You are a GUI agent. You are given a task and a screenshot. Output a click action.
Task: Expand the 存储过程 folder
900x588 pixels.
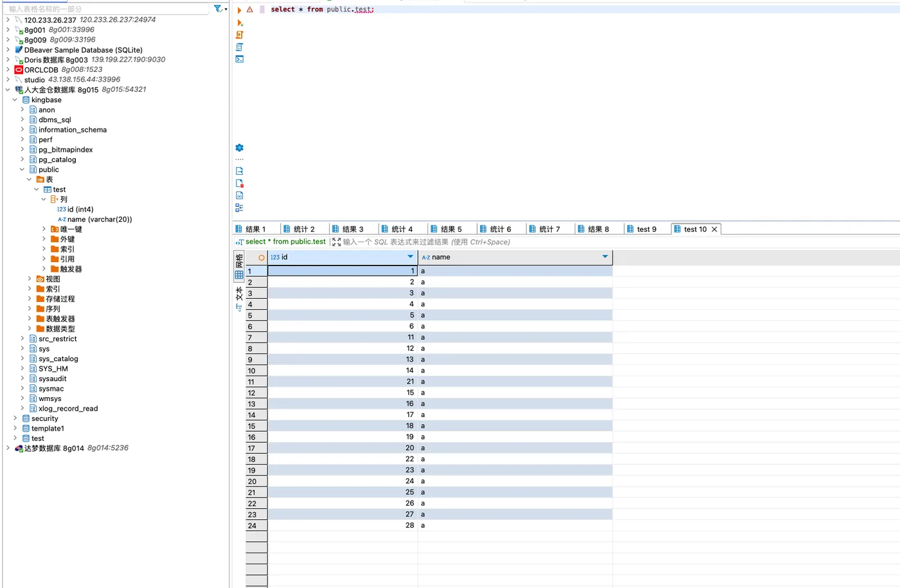click(x=29, y=299)
